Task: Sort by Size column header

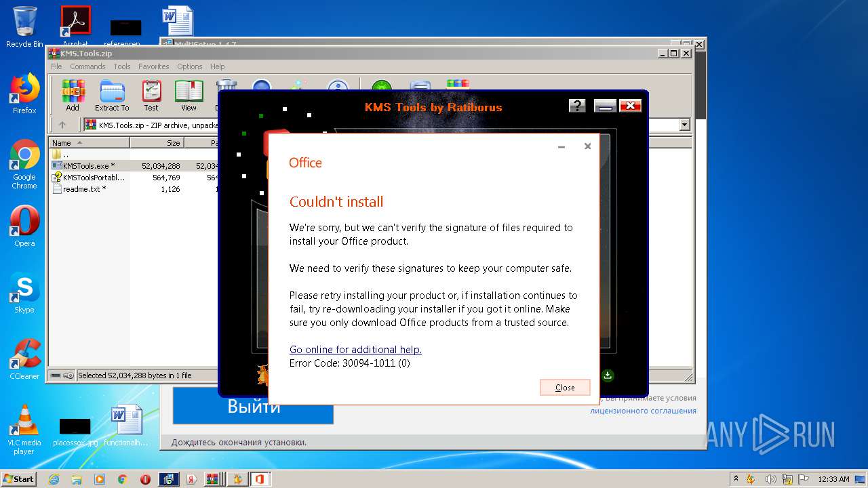Action: point(157,143)
